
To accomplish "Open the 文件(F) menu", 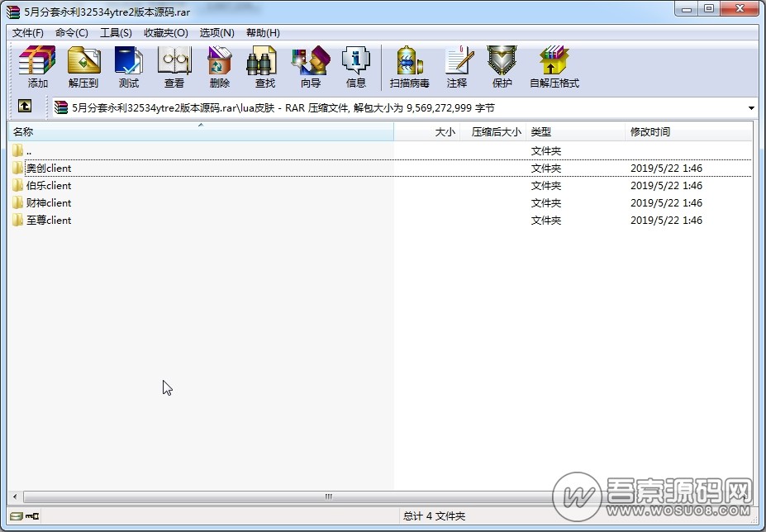I will [28, 33].
